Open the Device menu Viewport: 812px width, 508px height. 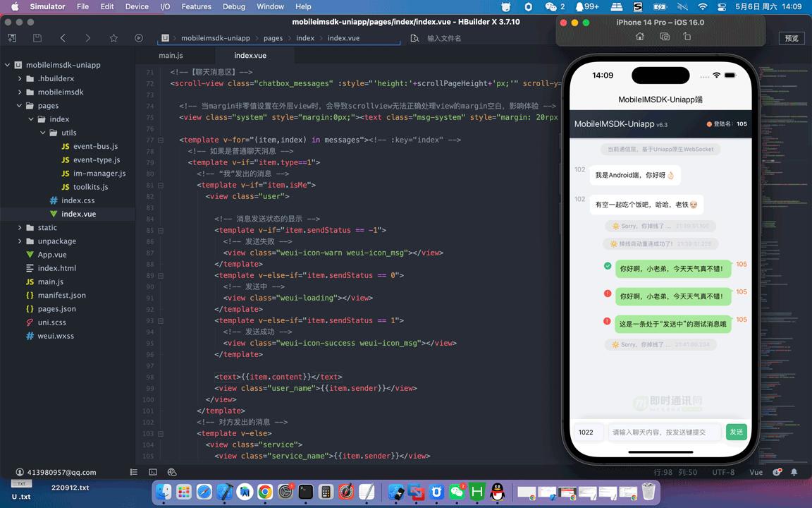tap(137, 7)
